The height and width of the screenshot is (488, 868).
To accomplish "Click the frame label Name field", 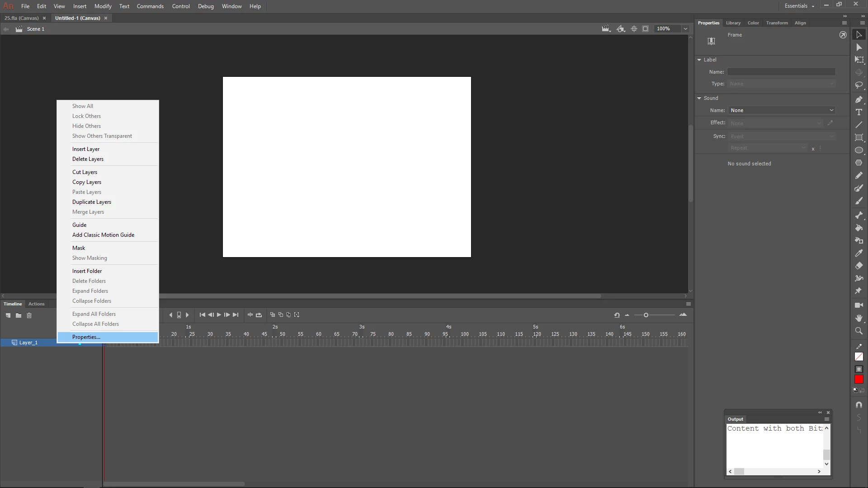I will tap(781, 72).
